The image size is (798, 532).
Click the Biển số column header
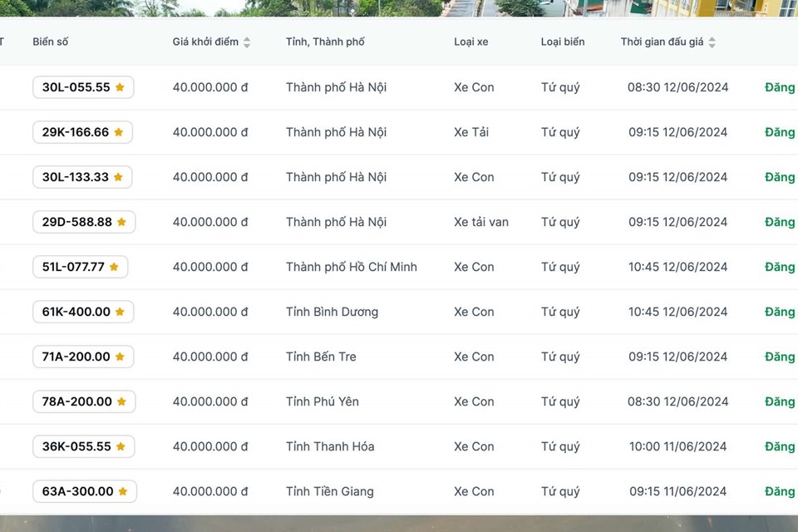pyautogui.click(x=51, y=42)
